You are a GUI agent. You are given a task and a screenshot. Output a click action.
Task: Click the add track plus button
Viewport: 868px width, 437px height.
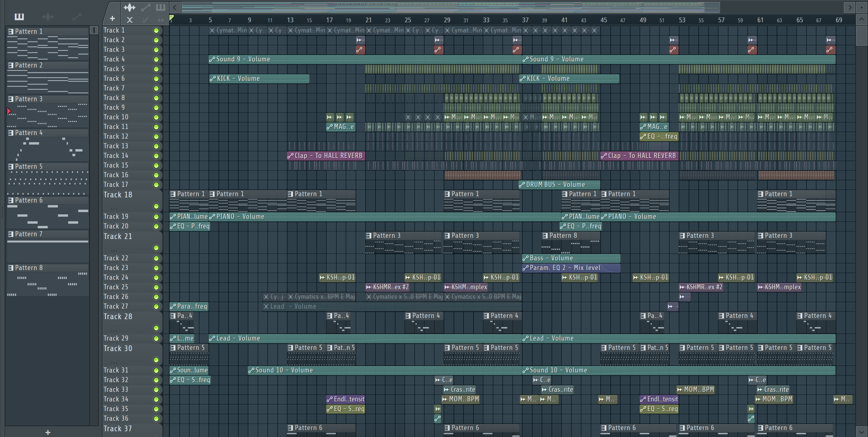[x=112, y=19]
